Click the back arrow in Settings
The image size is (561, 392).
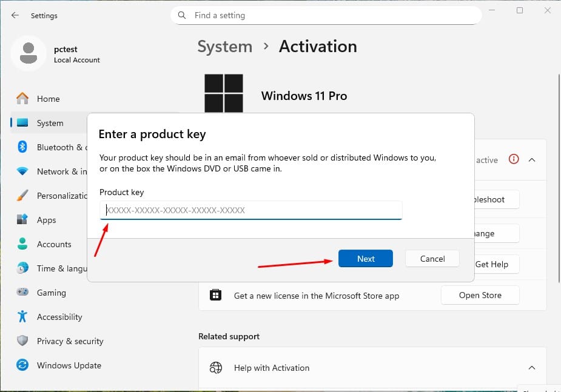15,15
